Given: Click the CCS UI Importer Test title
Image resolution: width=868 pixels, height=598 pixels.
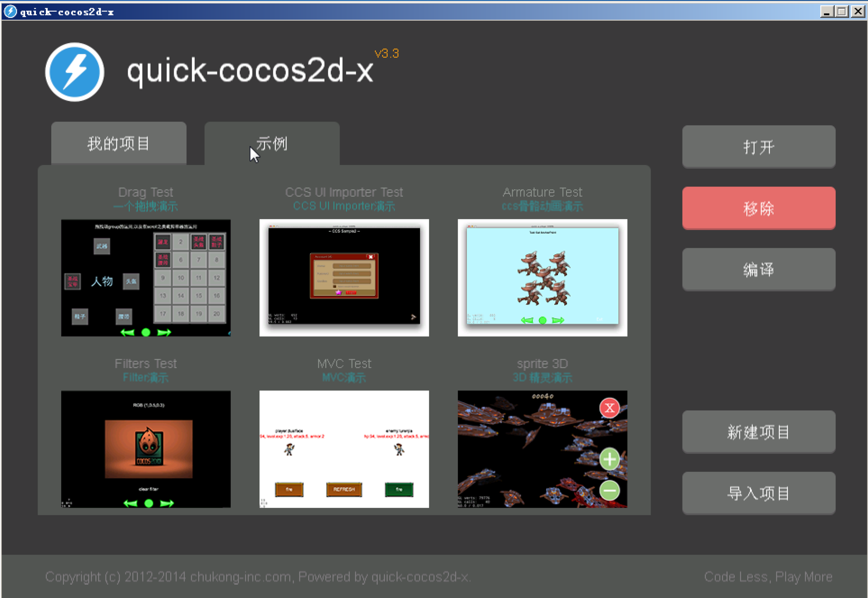Looking at the screenshot, I should 344,192.
